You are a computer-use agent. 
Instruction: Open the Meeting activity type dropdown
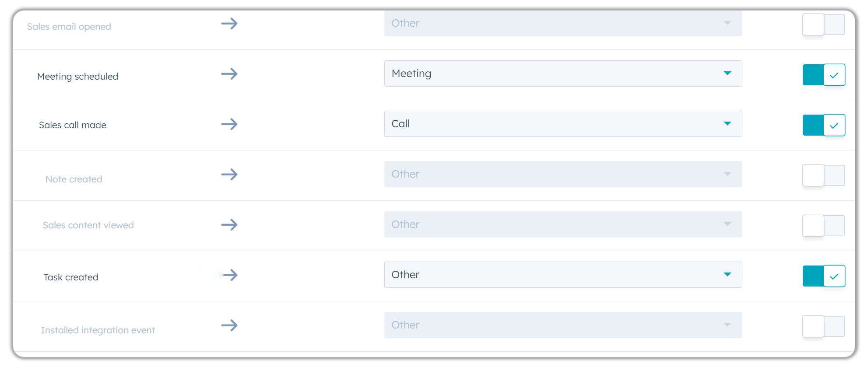(x=562, y=73)
